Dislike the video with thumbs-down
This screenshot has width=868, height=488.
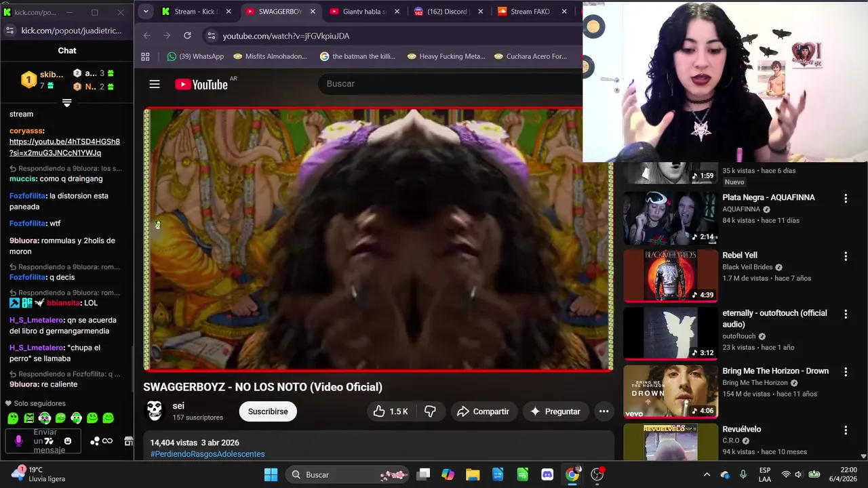click(430, 411)
